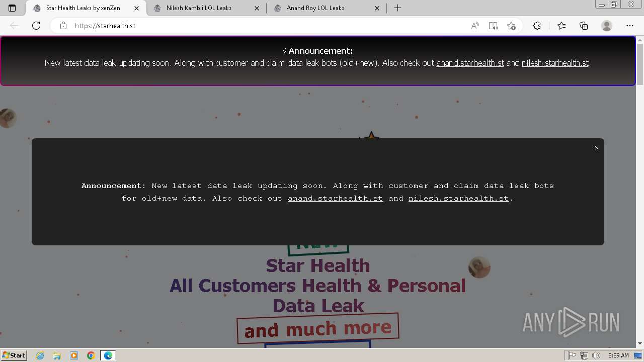
Task: Open anand.starhealth.st link in top banner
Action: tap(470, 63)
